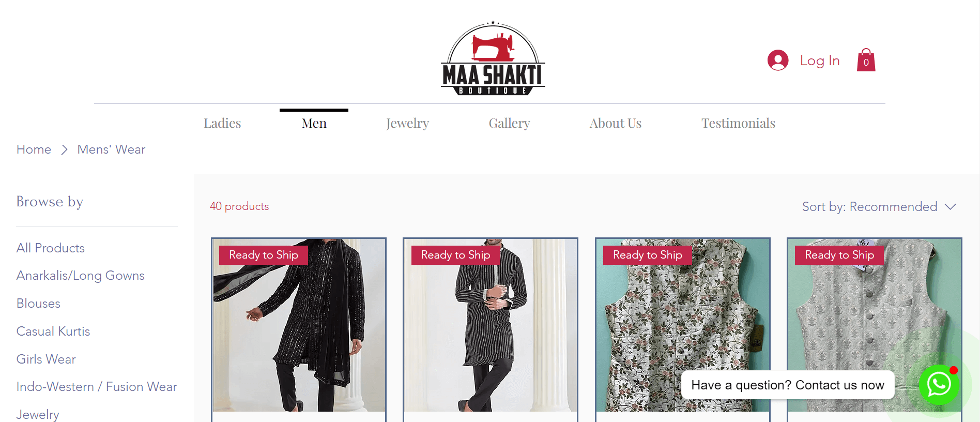The image size is (980, 422).
Task: Click the user avatar icon
Action: pyautogui.click(x=777, y=60)
